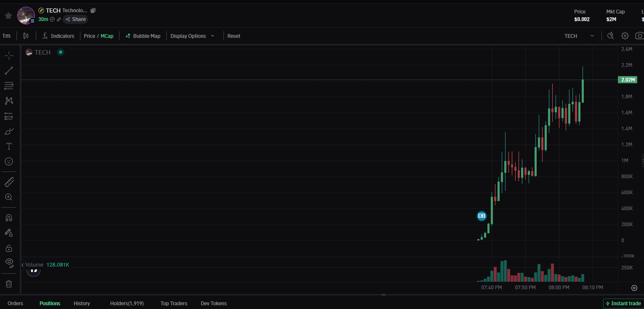Open the History tab
Image resolution: width=644 pixels, height=309 pixels.
coord(82,303)
